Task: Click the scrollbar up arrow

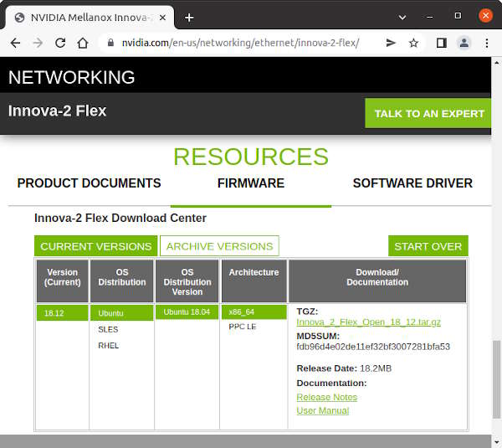Action: (x=496, y=63)
